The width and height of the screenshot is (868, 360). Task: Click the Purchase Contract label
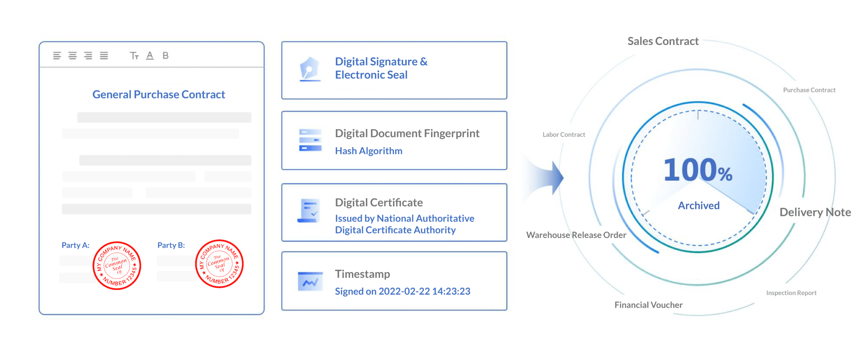tap(809, 90)
